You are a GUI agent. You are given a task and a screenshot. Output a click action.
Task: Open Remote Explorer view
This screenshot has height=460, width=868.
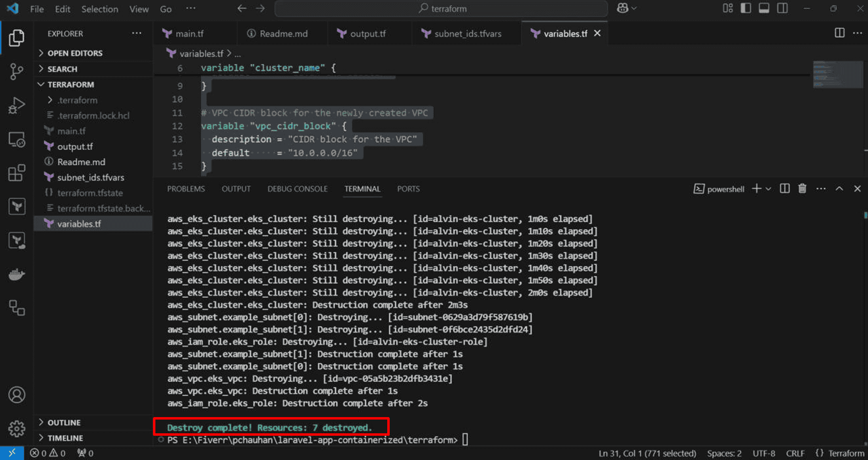(x=17, y=140)
